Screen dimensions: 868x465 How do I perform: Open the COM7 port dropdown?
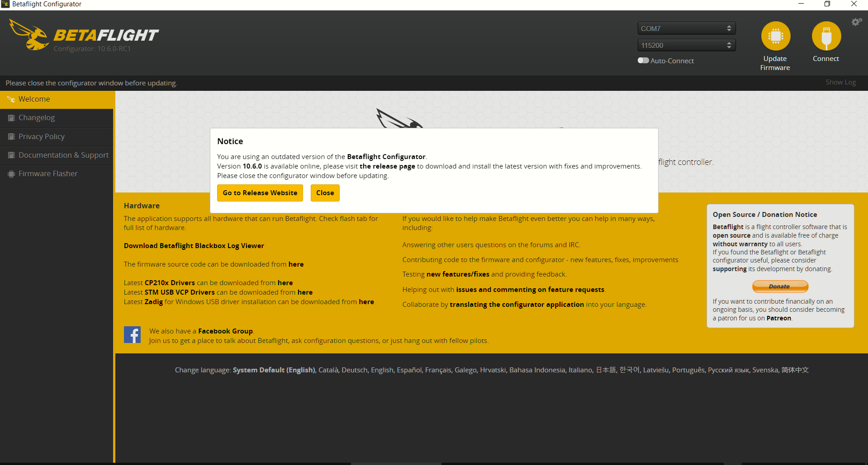pyautogui.click(x=687, y=28)
